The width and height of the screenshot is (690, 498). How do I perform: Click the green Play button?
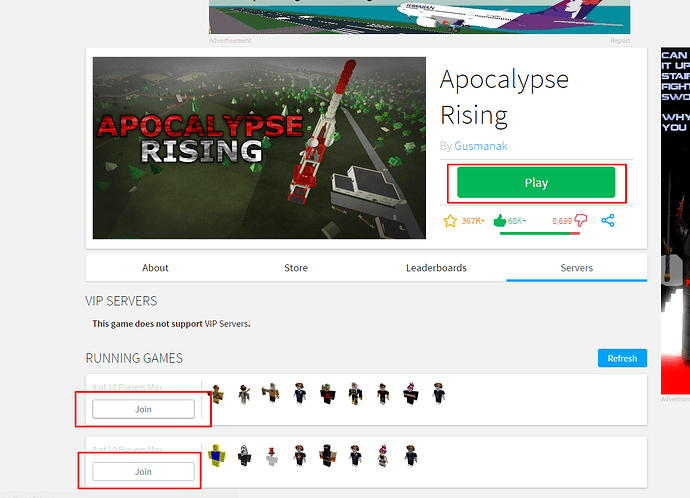point(536,182)
